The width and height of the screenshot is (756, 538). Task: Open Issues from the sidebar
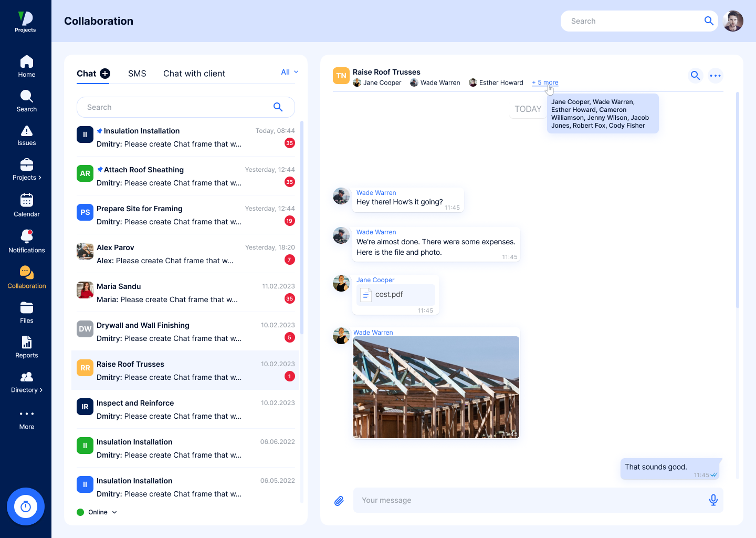(26, 136)
